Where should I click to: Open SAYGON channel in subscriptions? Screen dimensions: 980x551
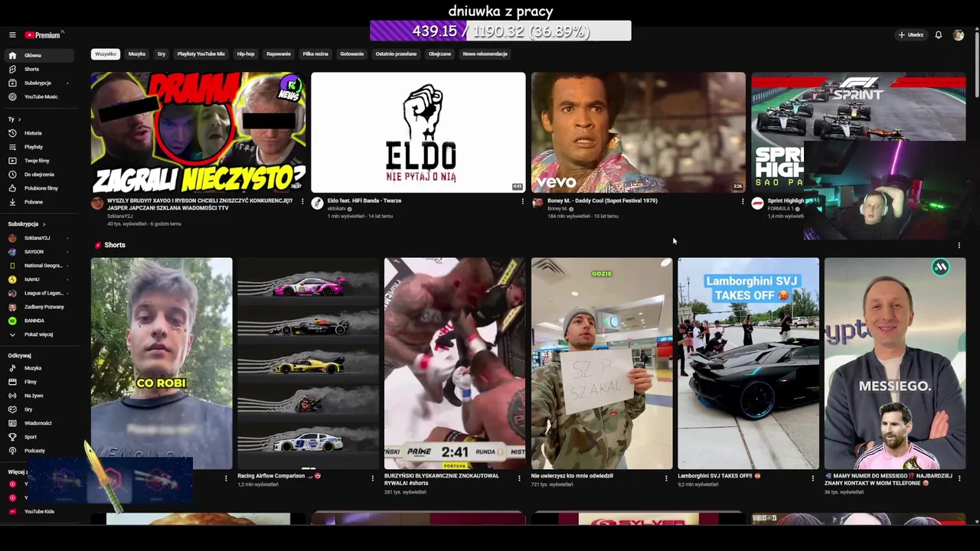pos(40,252)
